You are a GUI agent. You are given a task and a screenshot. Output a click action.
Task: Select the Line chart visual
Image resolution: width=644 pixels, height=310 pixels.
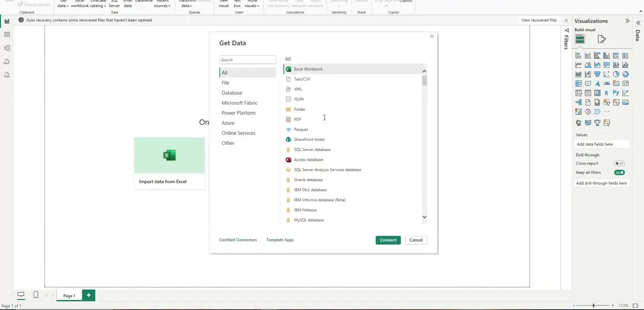click(579, 65)
